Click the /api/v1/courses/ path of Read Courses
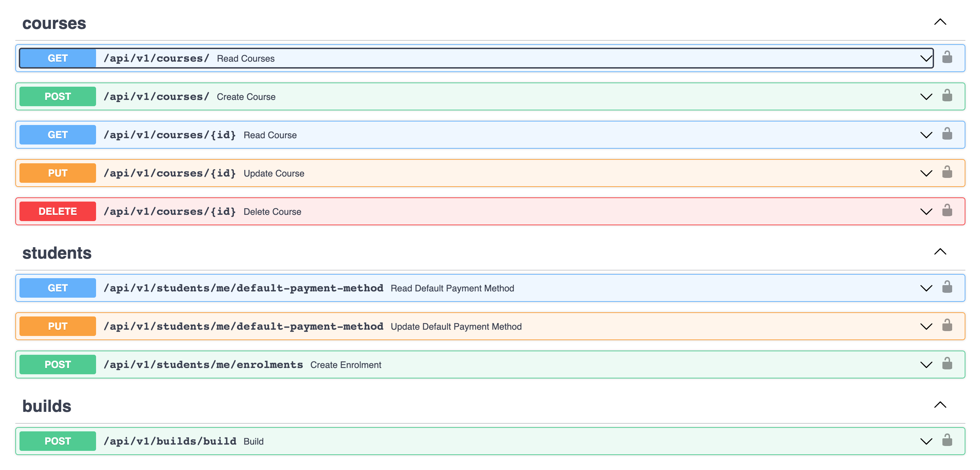This screenshot has width=980, height=470. (156, 58)
